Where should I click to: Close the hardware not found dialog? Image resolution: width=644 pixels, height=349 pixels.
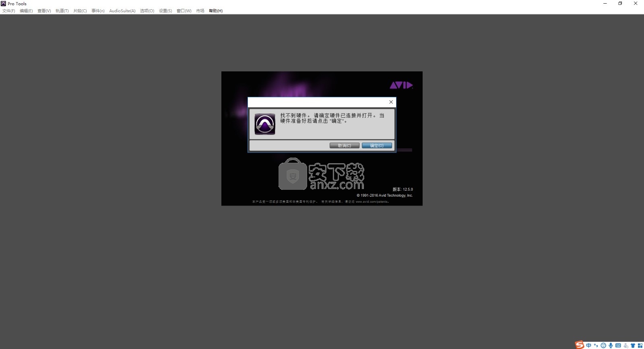pyautogui.click(x=391, y=102)
